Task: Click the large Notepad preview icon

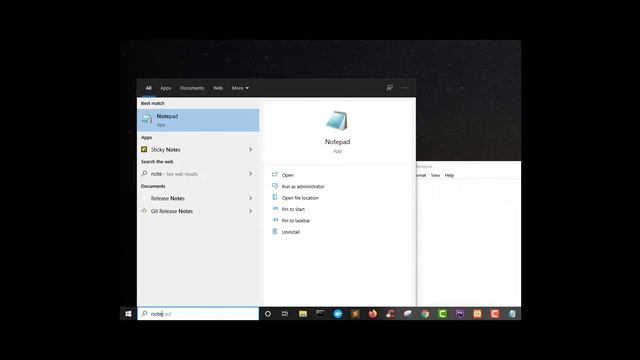Action: pos(337,121)
